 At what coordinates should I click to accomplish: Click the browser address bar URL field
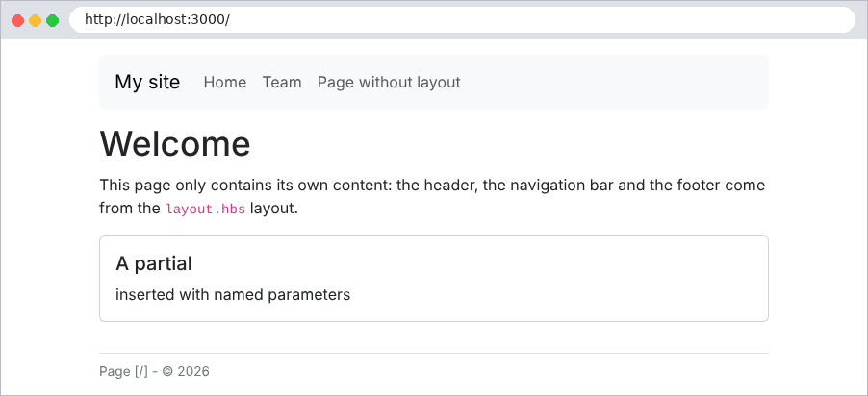(x=462, y=20)
